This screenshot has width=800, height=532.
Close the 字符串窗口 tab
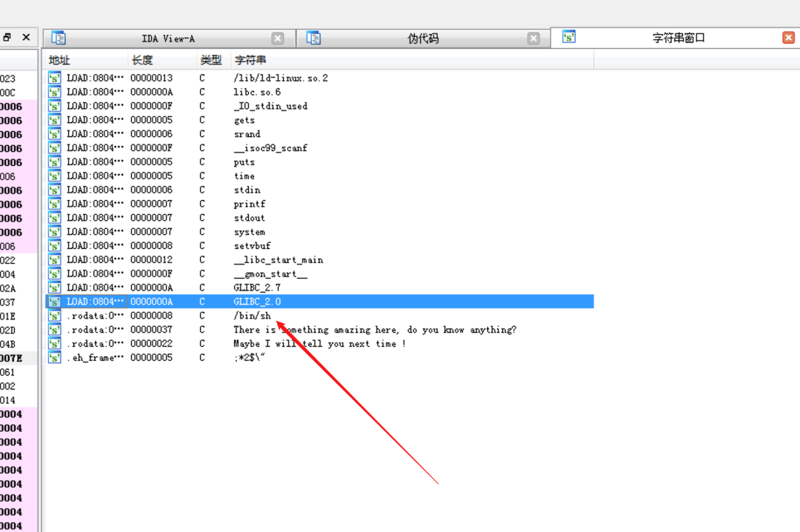[788, 38]
